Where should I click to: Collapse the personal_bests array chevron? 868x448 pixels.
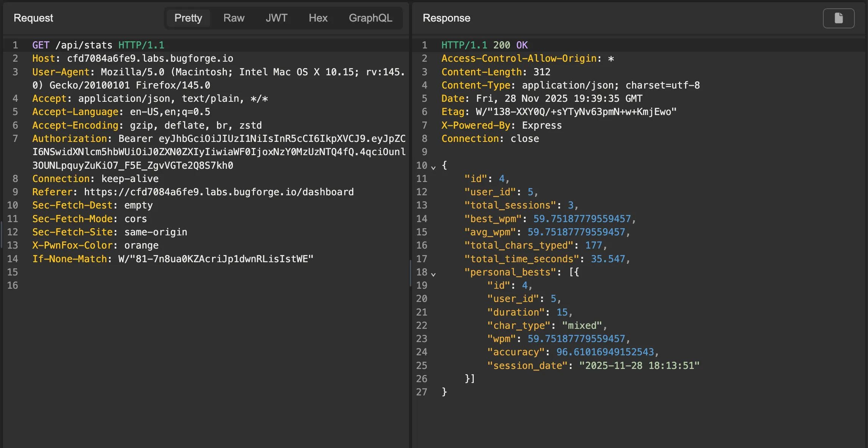click(x=433, y=274)
